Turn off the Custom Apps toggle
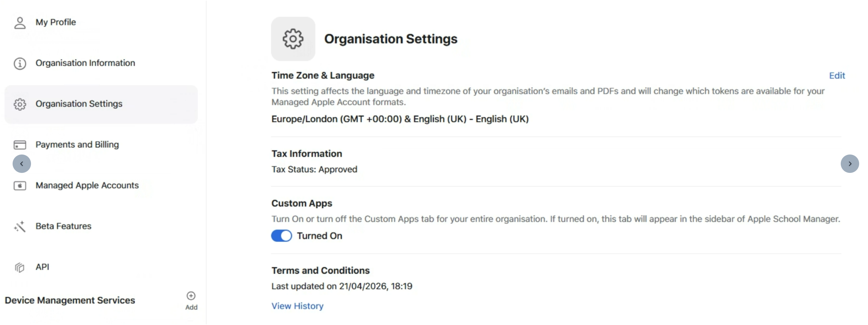The image size is (868, 325). (x=281, y=236)
